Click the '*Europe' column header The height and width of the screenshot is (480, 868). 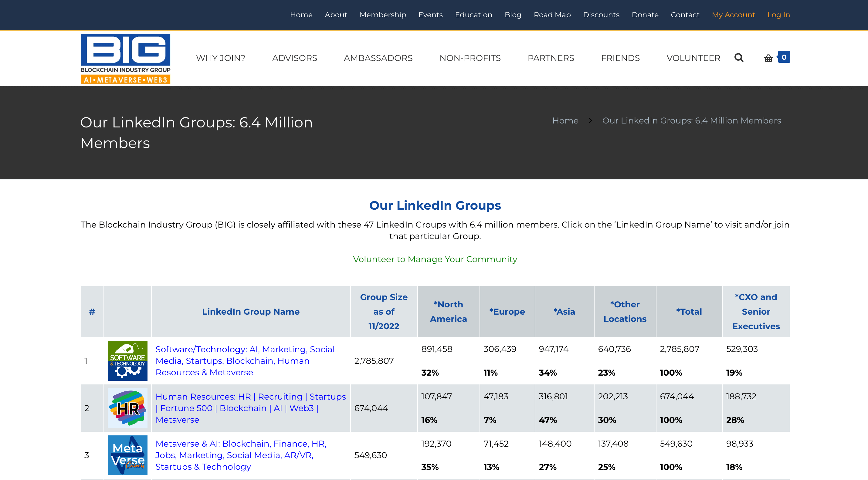coord(507,312)
